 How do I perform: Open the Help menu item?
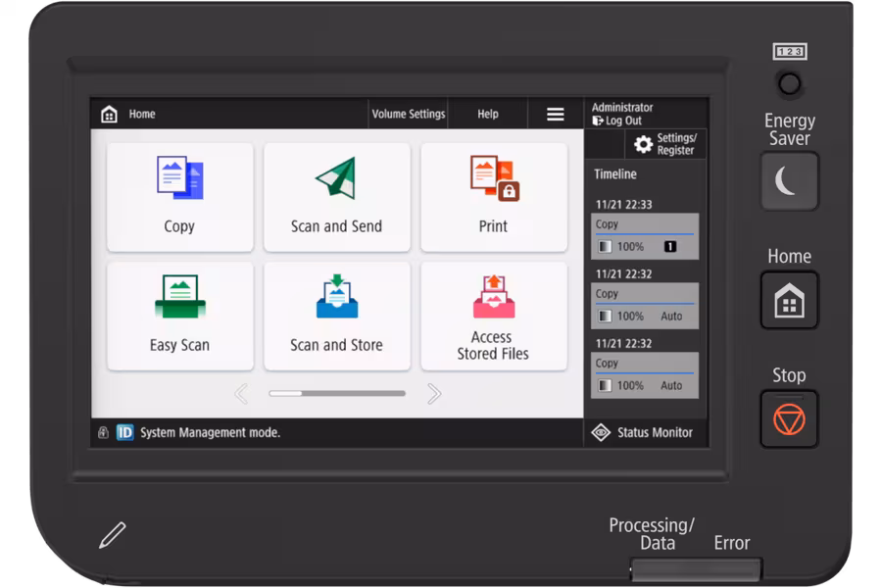[488, 115]
